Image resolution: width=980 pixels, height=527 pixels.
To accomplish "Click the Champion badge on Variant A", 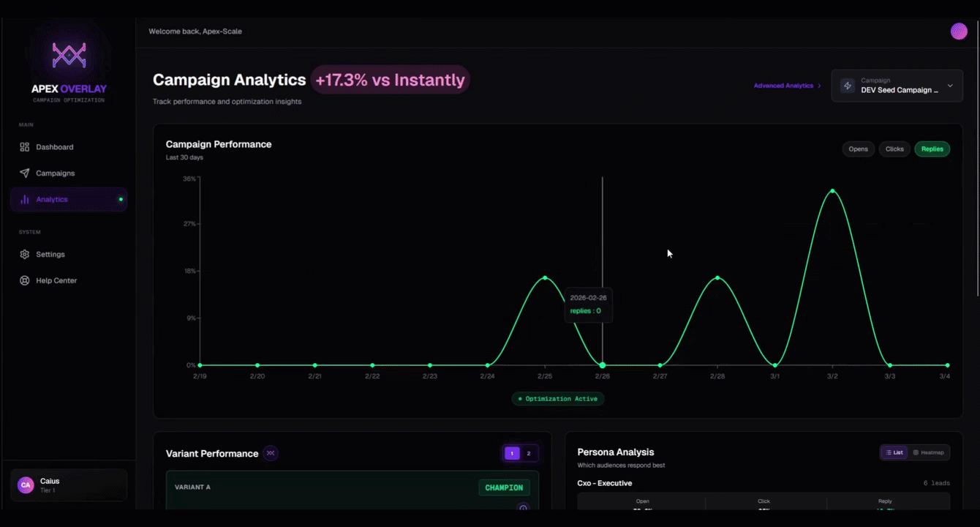I will [x=504, y=487].
